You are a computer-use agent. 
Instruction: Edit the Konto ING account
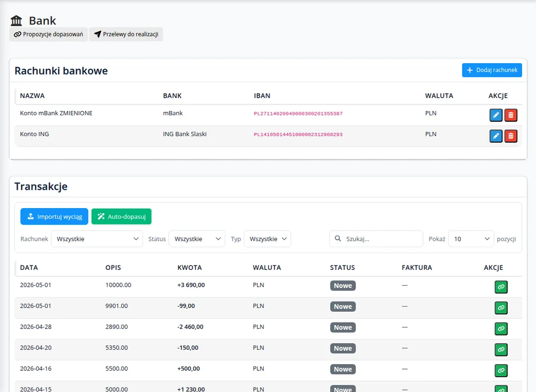click(x=496, y=136)
